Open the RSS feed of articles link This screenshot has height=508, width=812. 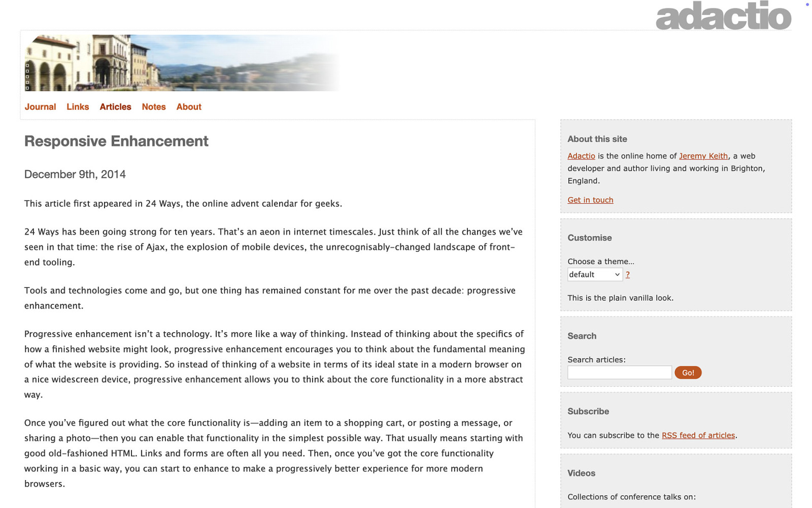pyautogui.click(x=698, y=435)
